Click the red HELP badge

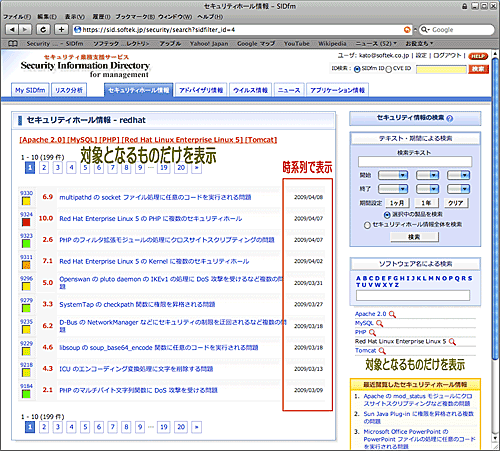pos(478,56)
